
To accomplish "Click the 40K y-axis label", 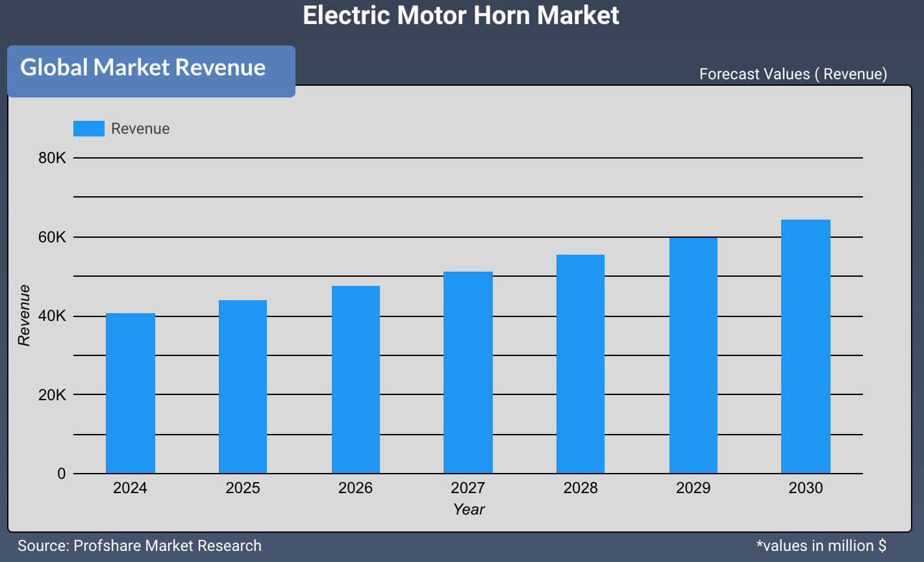I will [52, 316].
